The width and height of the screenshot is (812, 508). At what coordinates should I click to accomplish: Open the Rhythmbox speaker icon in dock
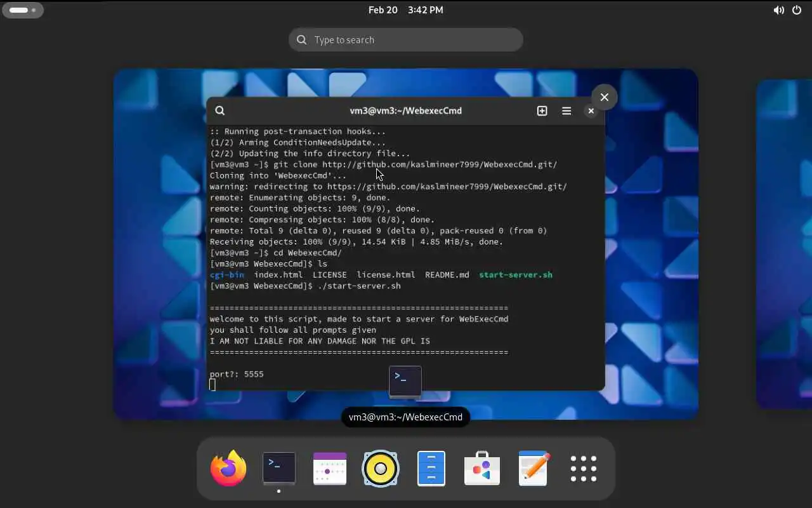381,469
